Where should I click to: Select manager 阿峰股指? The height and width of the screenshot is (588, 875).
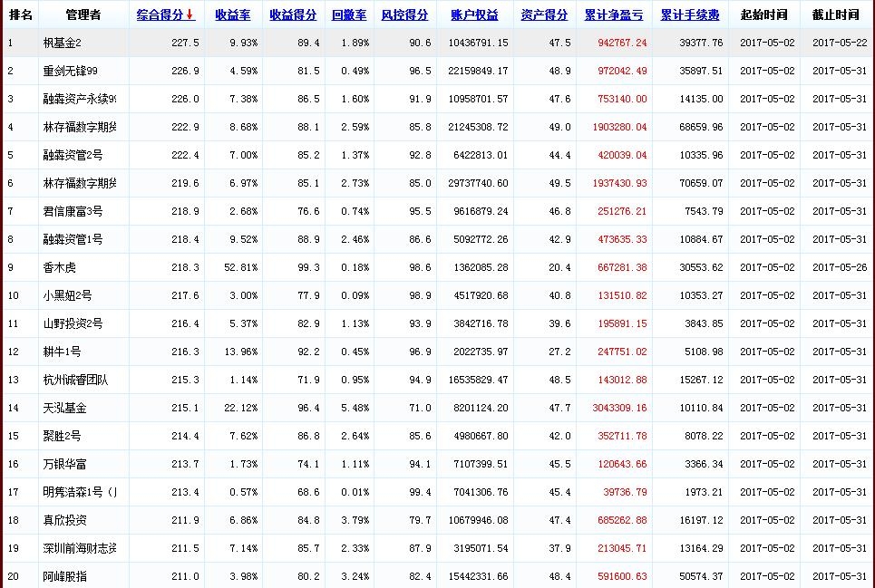[x=64, y=576]
